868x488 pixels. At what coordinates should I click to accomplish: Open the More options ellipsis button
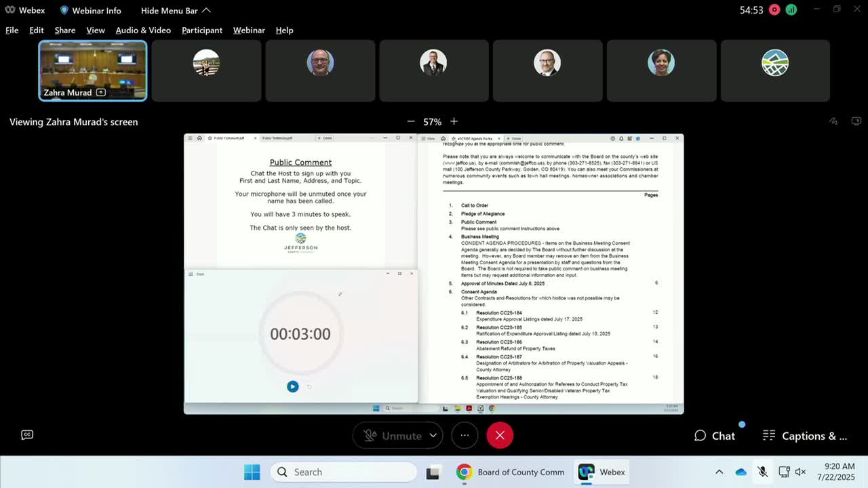pyautogui.click(x=465, y=436)
